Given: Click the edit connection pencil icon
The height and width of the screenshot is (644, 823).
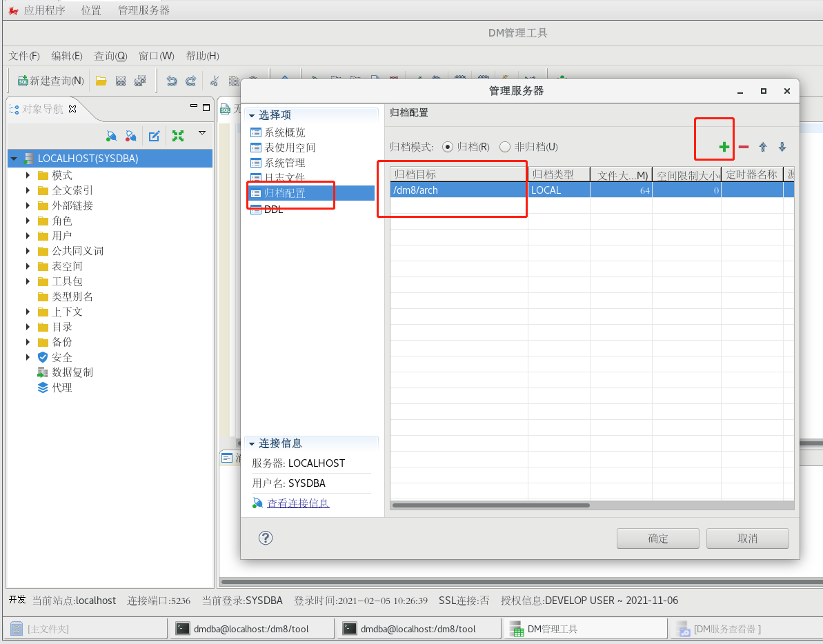Looking at the screenshot, I should [x=154, y=137].
